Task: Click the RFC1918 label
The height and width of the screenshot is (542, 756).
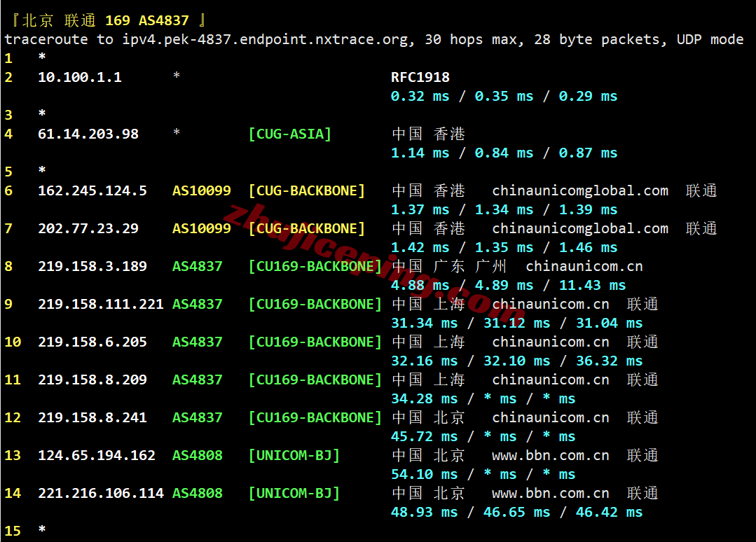Action: [420, 77]
